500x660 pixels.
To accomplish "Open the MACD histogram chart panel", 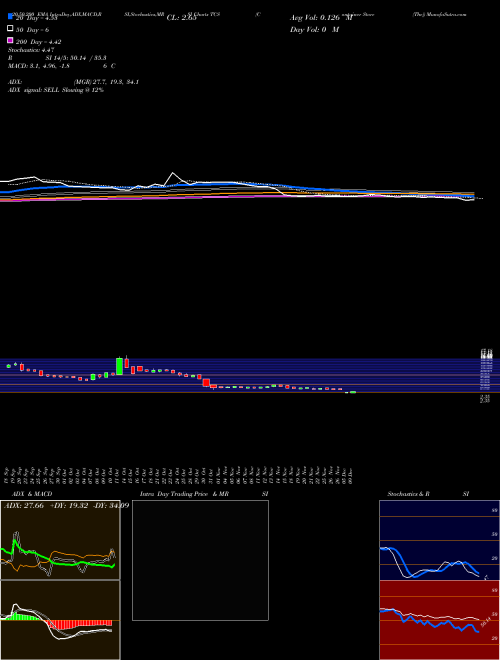I will coord(60,620).
